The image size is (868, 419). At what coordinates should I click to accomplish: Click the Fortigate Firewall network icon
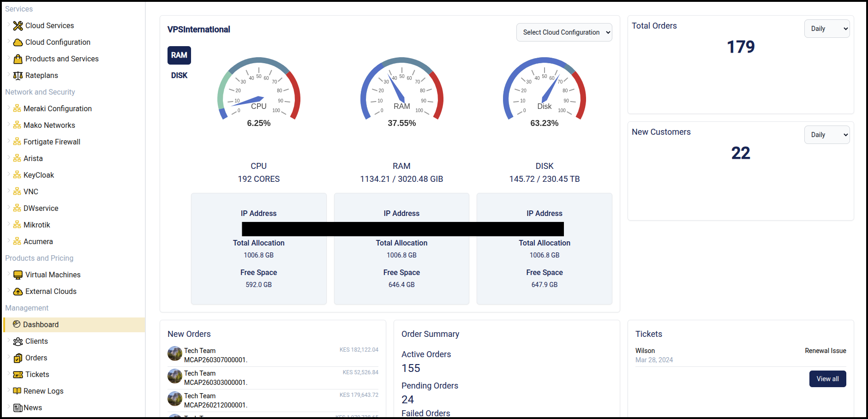point(17,142)
